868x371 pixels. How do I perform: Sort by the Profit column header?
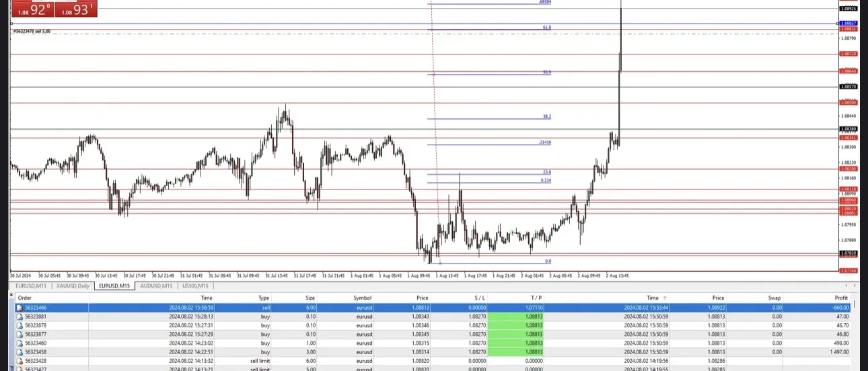841,298
